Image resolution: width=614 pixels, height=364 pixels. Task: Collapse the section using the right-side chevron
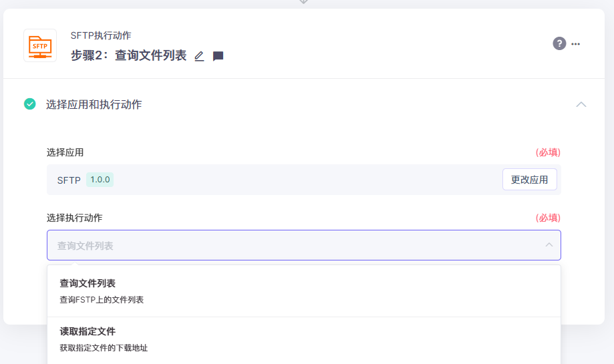click(x=581, y=104)
